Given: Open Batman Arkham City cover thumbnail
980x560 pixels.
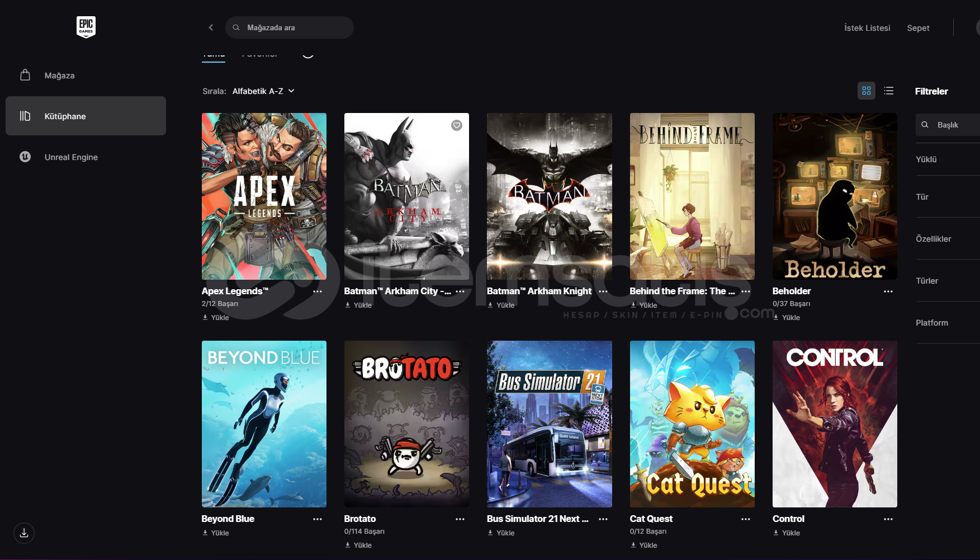Looking at the screenshot, I should click(x=406, y=196).
